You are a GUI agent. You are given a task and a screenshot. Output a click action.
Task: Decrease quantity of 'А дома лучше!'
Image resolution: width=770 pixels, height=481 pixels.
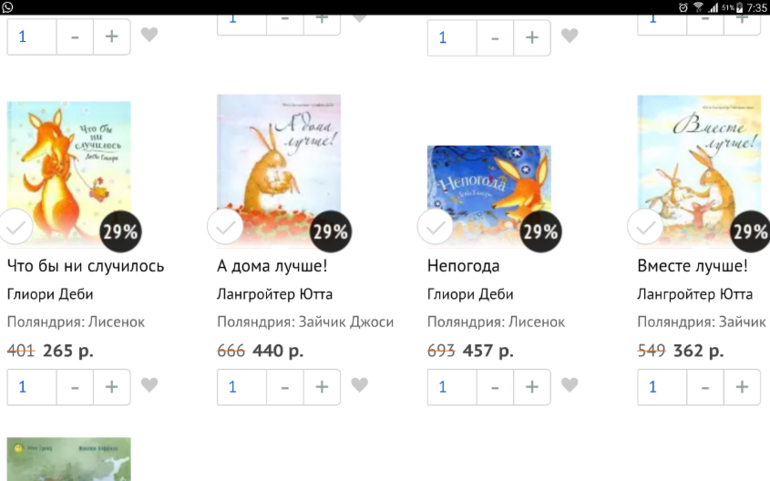pyautogui.click(x=285, y=387)
